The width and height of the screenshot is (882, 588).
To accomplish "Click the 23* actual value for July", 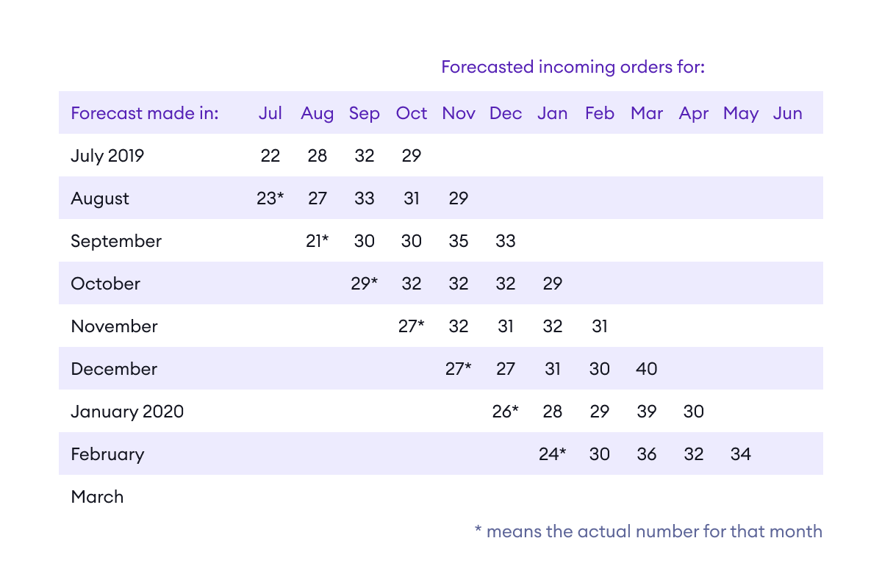I will pyautogui.click(x=270, y=198).
